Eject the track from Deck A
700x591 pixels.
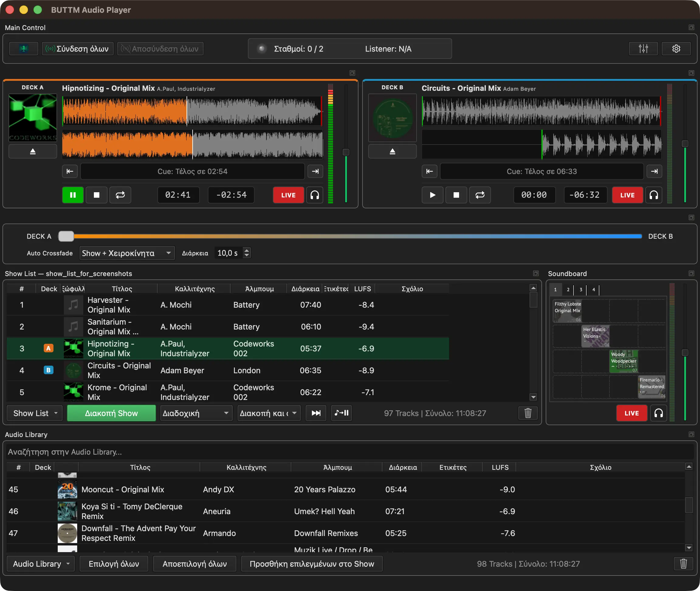click(x=33, y=152)
